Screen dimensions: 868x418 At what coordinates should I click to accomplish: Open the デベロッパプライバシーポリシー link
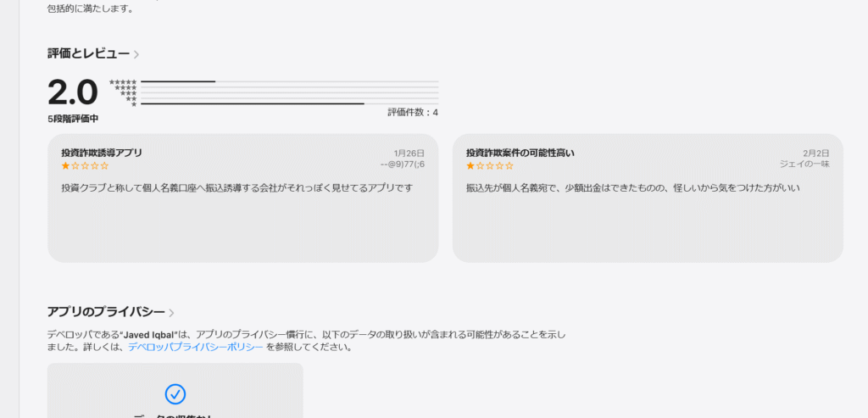point(196,348)
